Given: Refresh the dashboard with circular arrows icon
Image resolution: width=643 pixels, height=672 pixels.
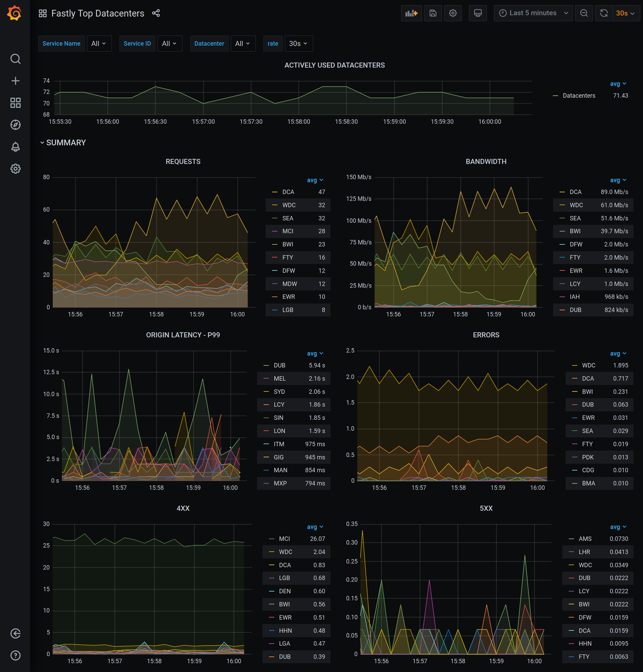Looking at the screenshot, I should pyautogui.click(x=604, y=14).
